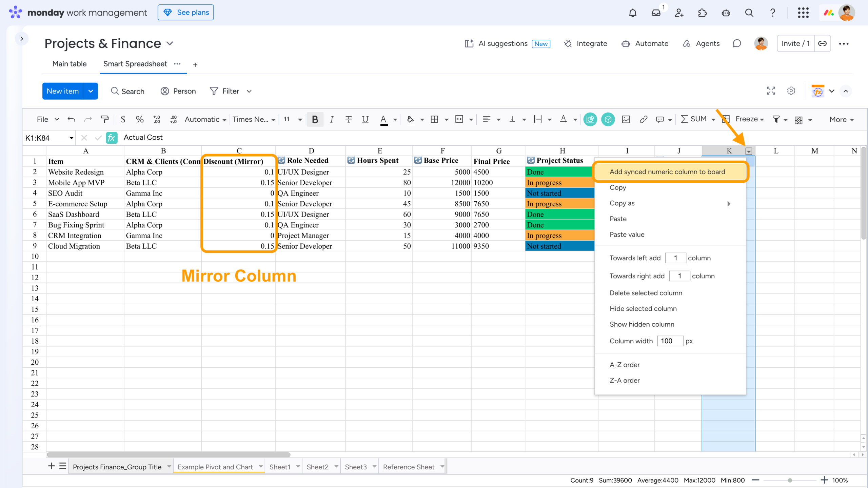Open the inbox tray icon
The width and height of the screenshot is (868, 488).
[656, 13]
